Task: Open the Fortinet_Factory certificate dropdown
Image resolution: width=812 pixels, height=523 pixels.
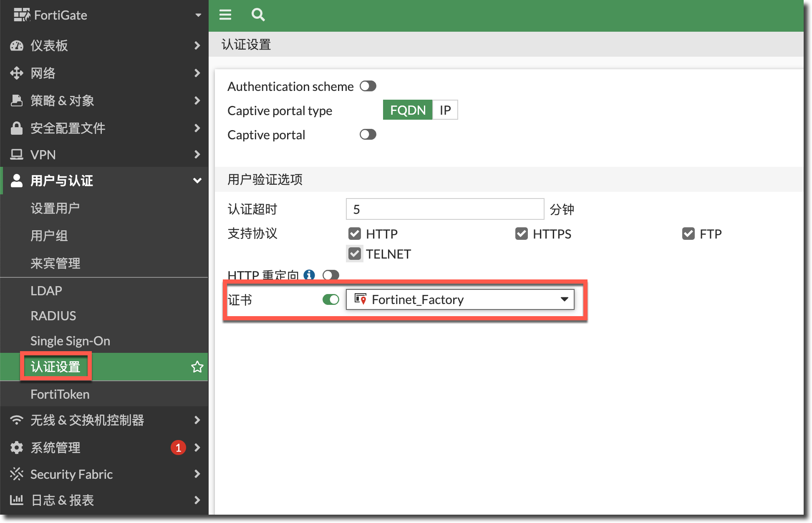Action: tap(460, 299)
